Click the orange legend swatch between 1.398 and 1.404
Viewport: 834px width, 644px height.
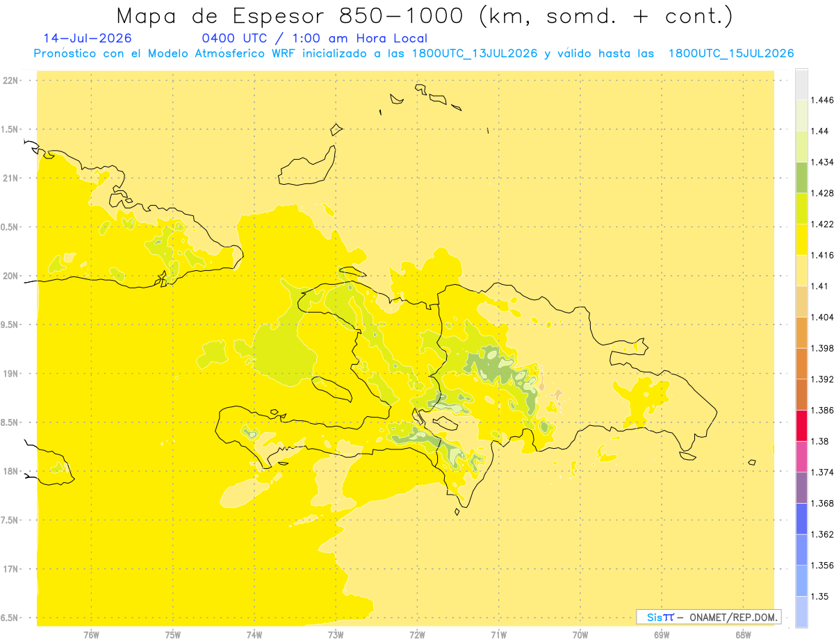coord(801,332)
